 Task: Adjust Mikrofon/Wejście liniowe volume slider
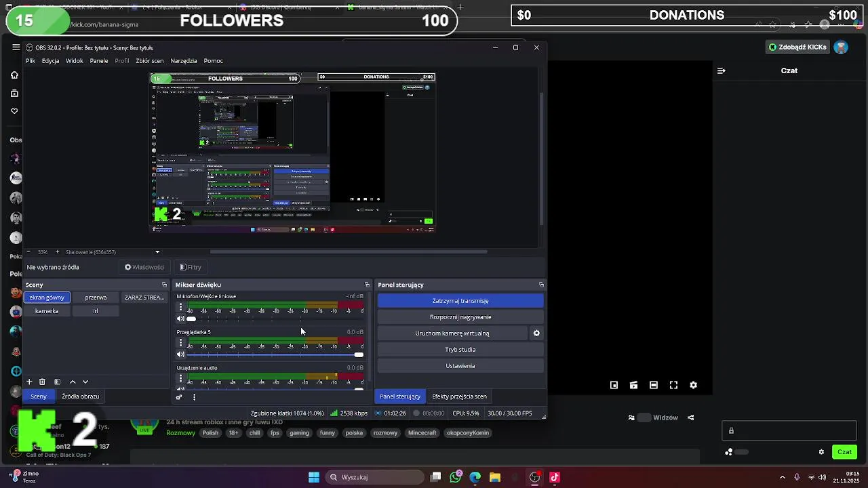tap(275, 319)
